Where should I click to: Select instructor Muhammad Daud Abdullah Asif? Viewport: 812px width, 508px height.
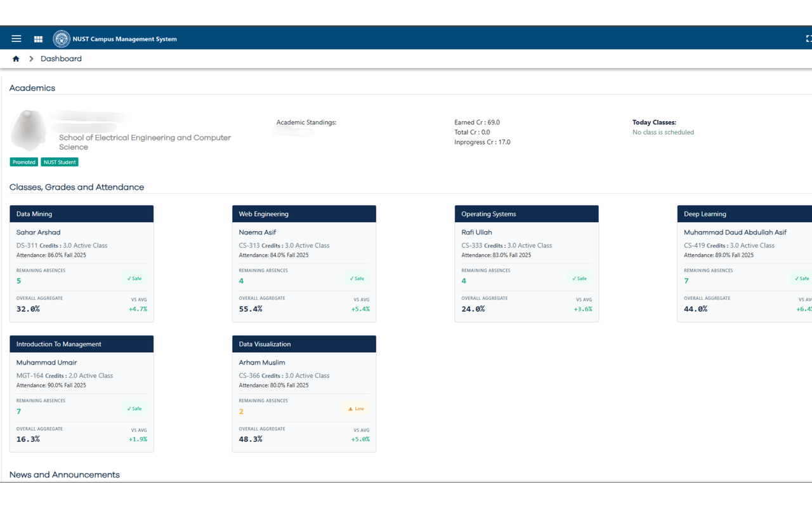[x=735, y=232]
